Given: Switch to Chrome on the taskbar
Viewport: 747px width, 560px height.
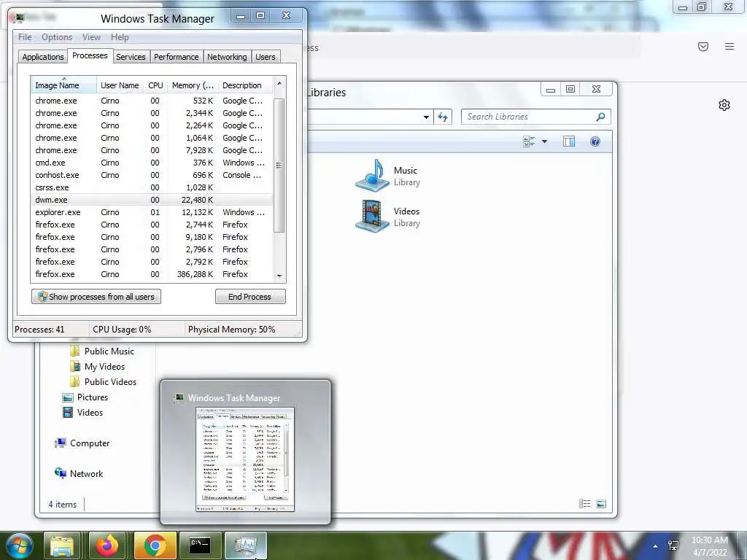Looking at the screenshot, I should [155, 545].
